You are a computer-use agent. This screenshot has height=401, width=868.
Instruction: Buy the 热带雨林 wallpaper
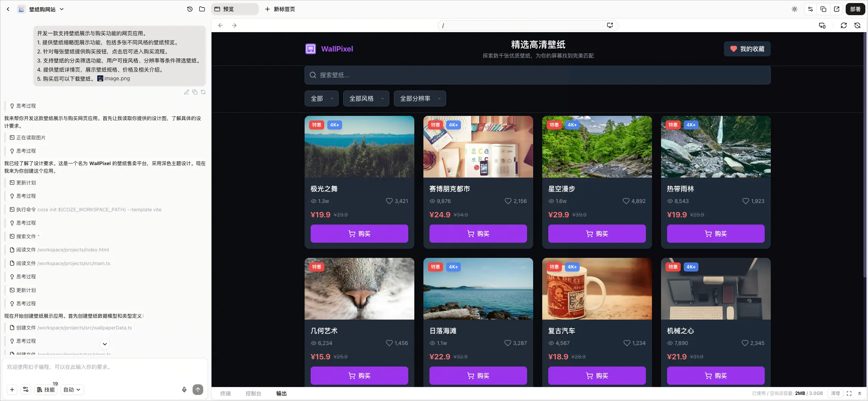716,234
